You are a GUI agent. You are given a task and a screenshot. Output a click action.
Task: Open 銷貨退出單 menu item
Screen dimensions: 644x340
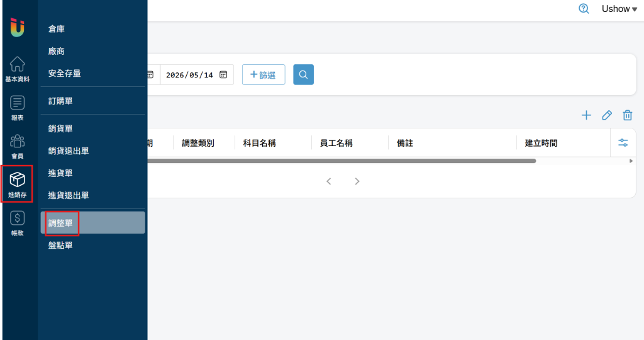93,151
